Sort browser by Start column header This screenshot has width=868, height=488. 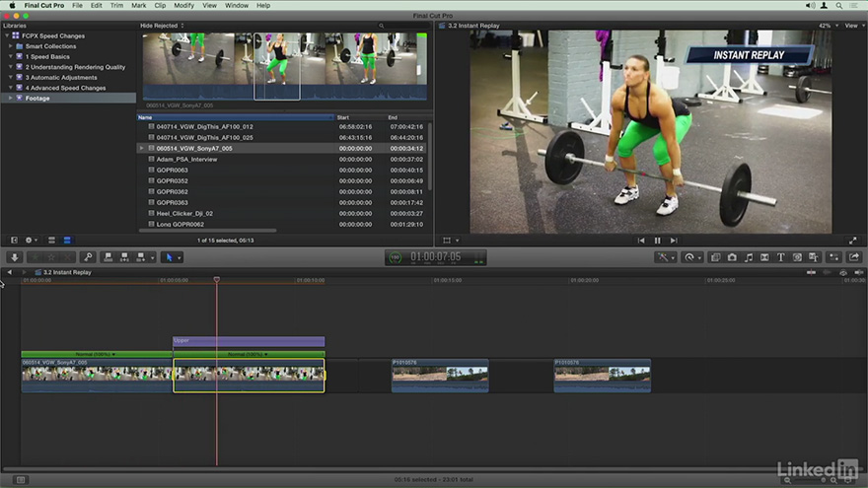[360, 117]
